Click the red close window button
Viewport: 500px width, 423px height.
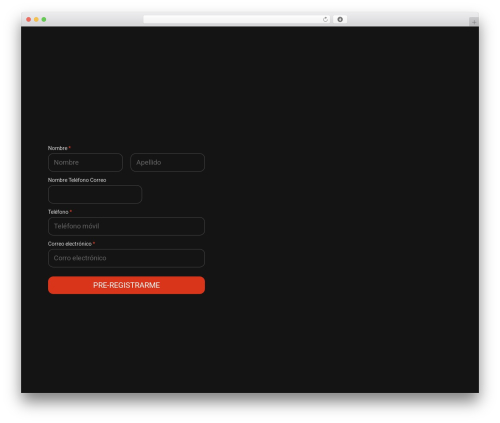point(29,19)
